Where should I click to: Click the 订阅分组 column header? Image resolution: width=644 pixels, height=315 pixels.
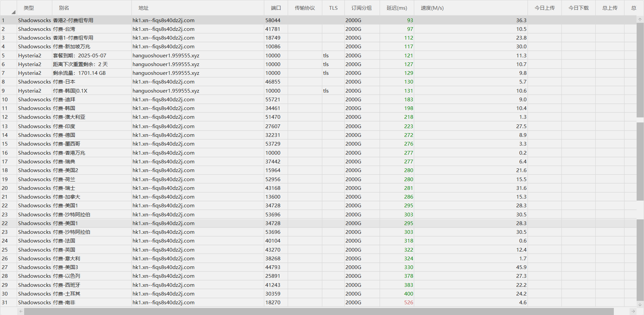pos(362,8)
